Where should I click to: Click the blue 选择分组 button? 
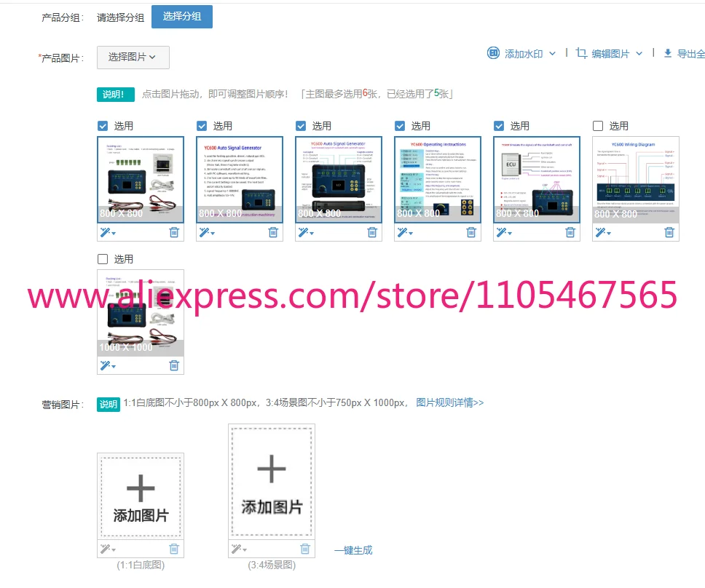coord(181,17)
